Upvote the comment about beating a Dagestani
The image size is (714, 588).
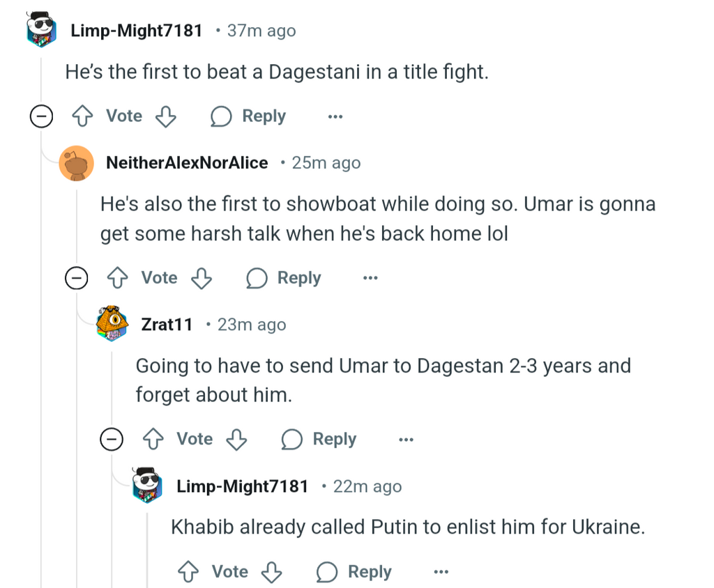[83, 116]
